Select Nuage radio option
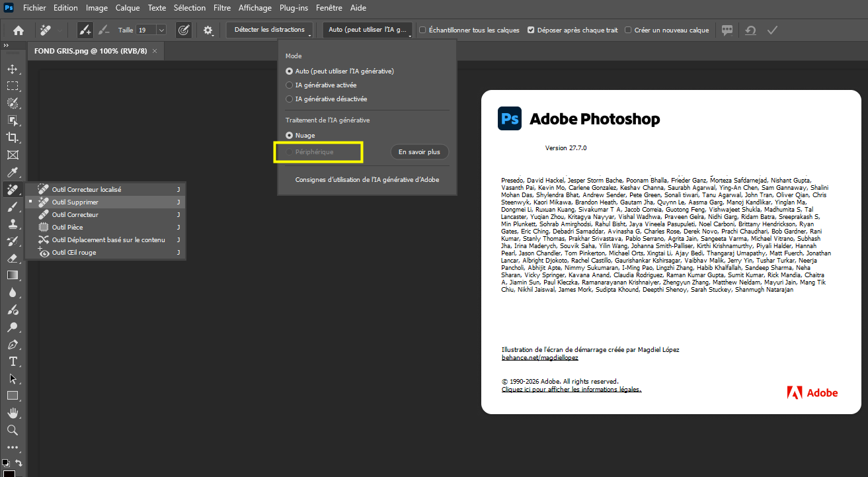868x477 pixels. click(289, 135)
